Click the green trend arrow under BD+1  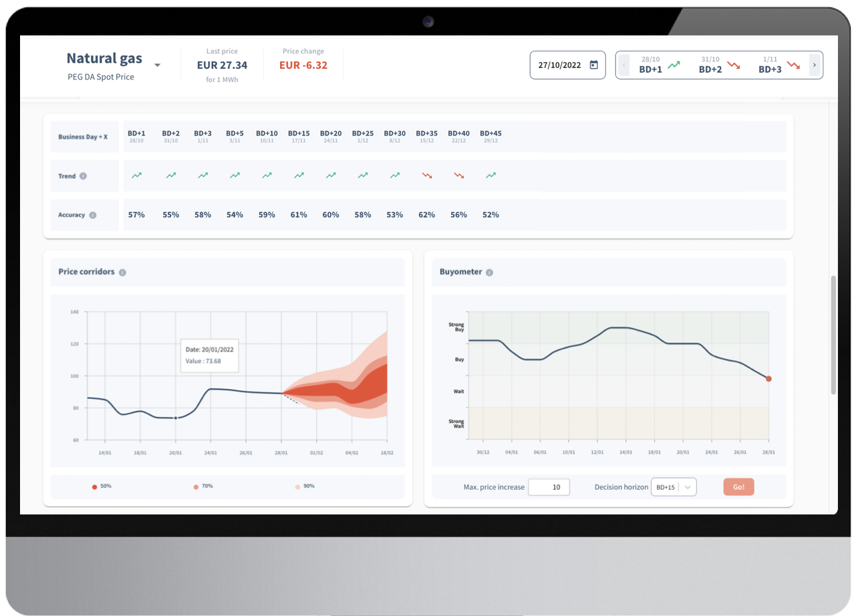137,175
